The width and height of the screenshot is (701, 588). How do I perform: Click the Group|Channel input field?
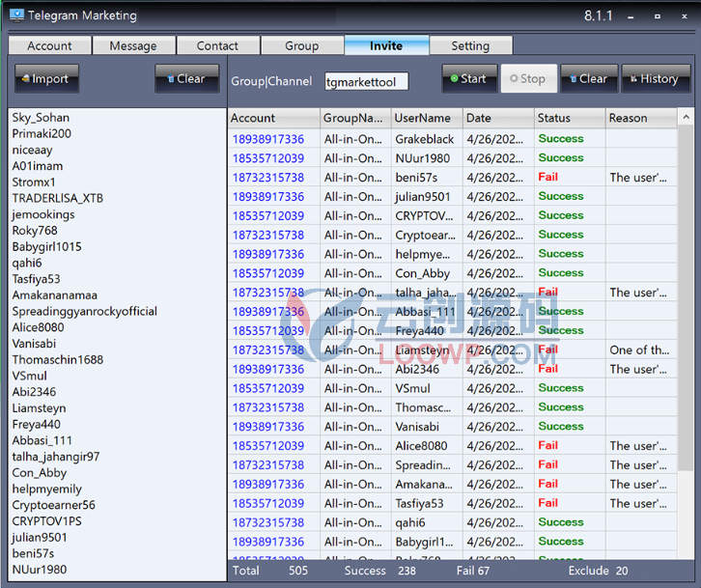(366, 82)
